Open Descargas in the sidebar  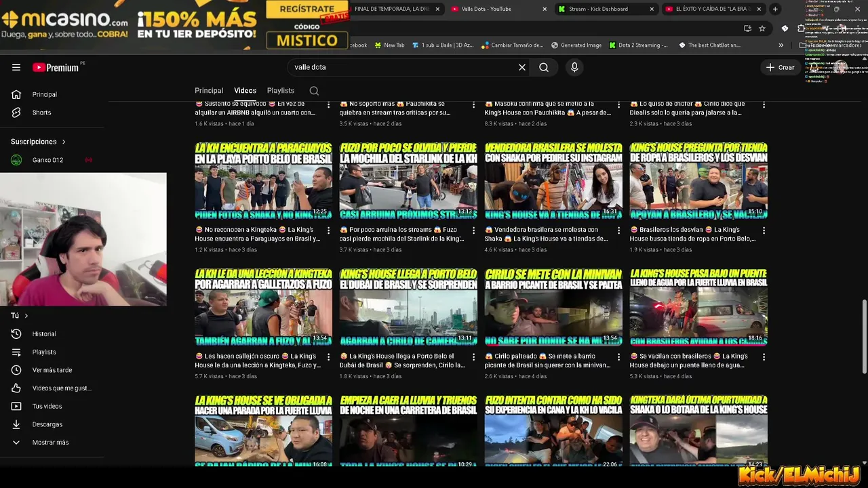(x=47, y=424)
